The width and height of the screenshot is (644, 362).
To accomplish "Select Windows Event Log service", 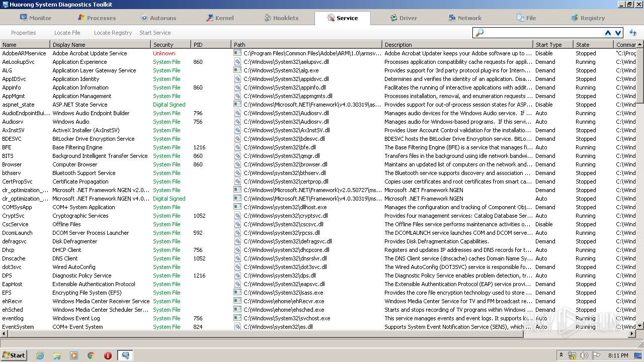I will point(318,318).
